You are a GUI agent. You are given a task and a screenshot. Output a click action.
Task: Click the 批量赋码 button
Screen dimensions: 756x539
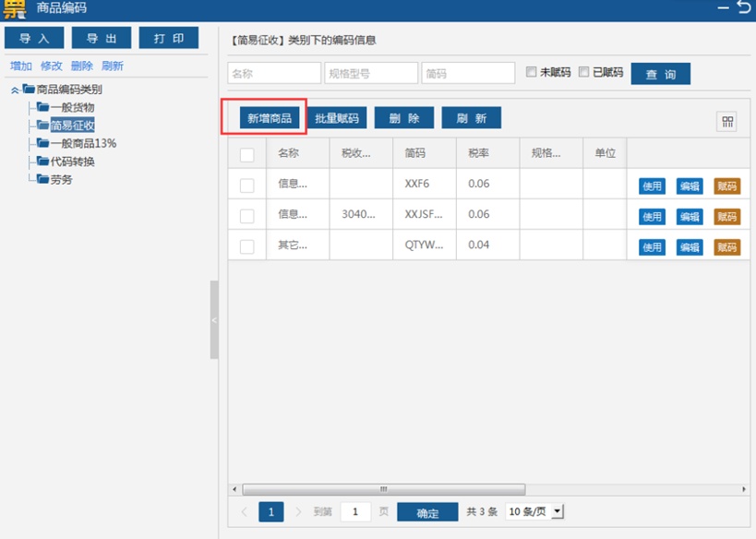click(x=337, y=118)
